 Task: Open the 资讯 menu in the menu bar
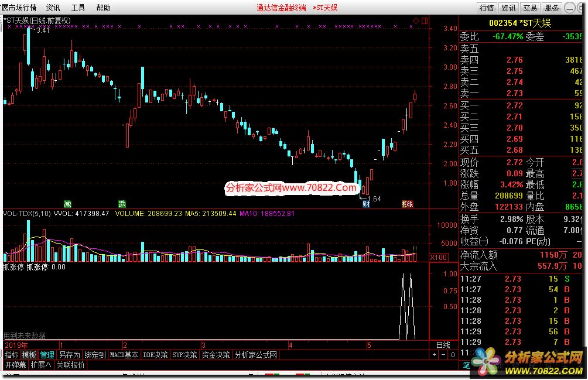[53, 8]
